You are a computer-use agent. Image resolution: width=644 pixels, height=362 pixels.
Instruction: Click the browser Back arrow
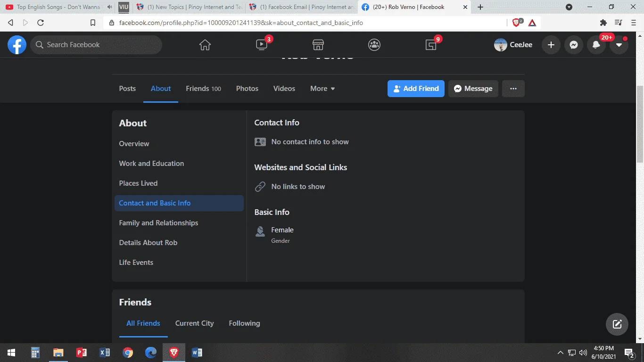tap(11, 23)
